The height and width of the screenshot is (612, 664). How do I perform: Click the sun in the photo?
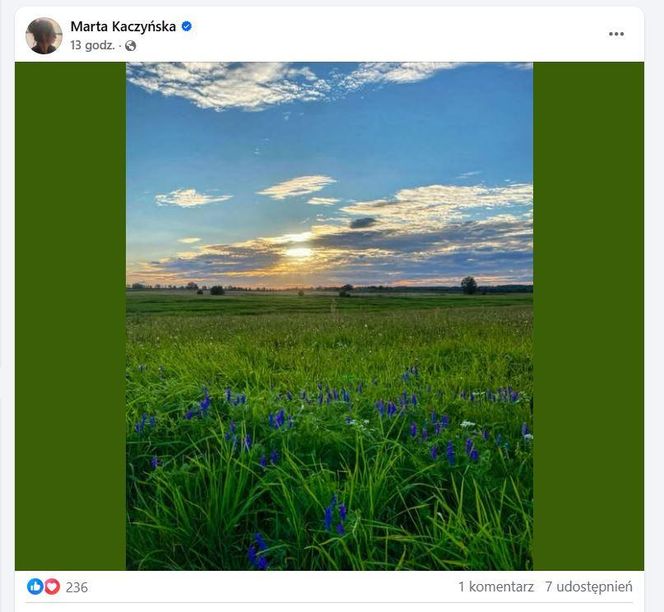pyautogui.click(x=299, y=253)
